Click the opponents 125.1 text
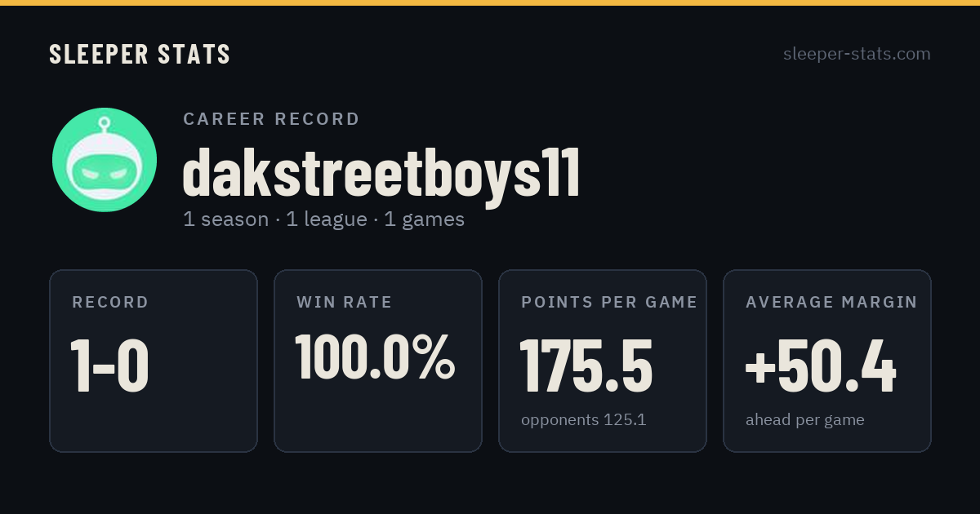 click(x=583, y=420)
